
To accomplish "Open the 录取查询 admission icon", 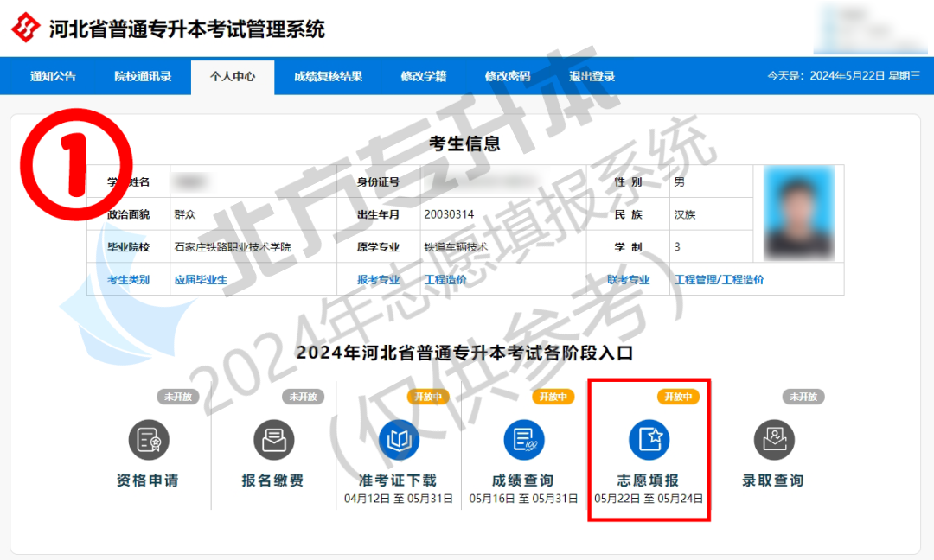I will point(773,441).
